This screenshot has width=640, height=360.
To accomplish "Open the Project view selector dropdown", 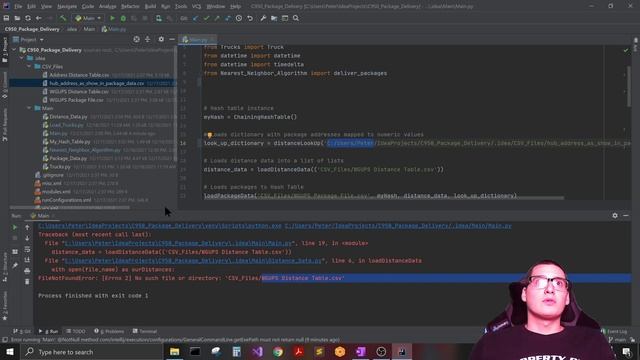I will [x=28, y=40].
